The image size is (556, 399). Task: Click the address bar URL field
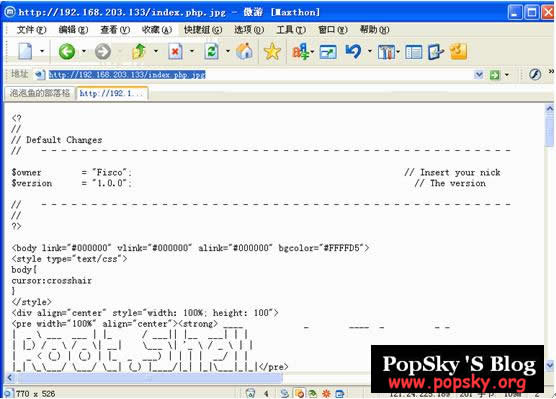(261, 74)
